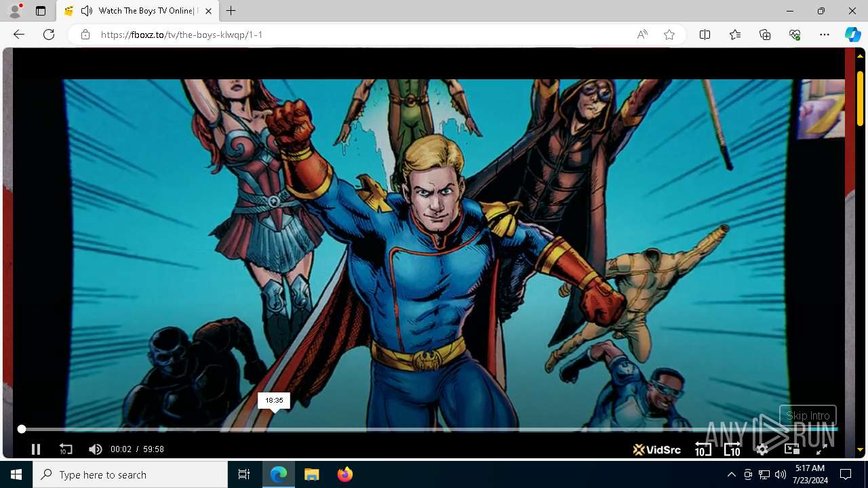Click Skip Intro button
The image size is (868, 488).
[808, 415]
